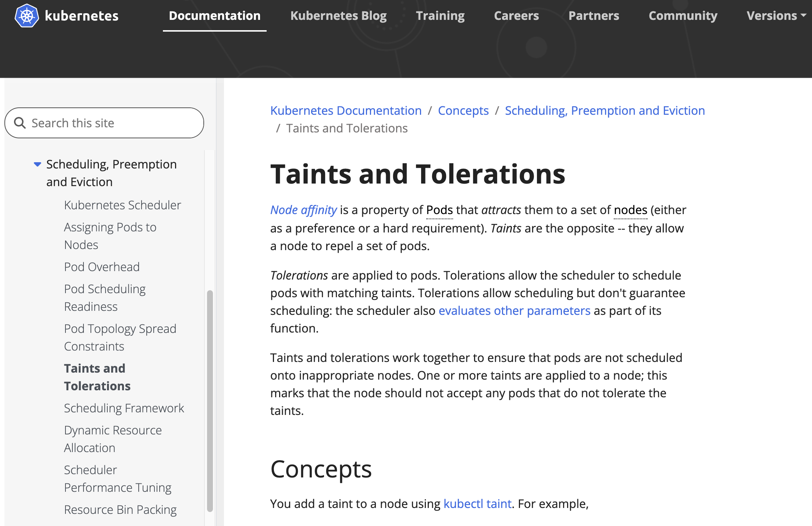Open the evaluates other parameters link
This screenshot has height=526, width=812.
[x=514, y=311]
